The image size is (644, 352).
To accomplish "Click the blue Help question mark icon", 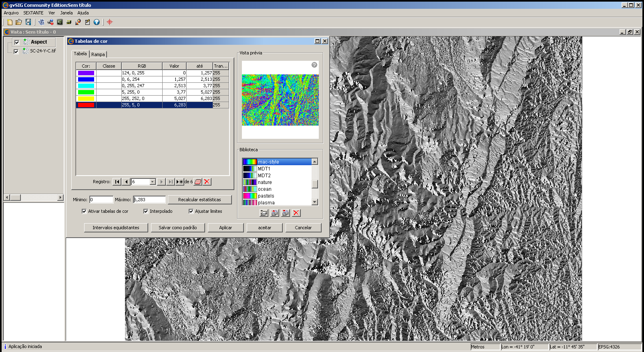I will (97, 22).
